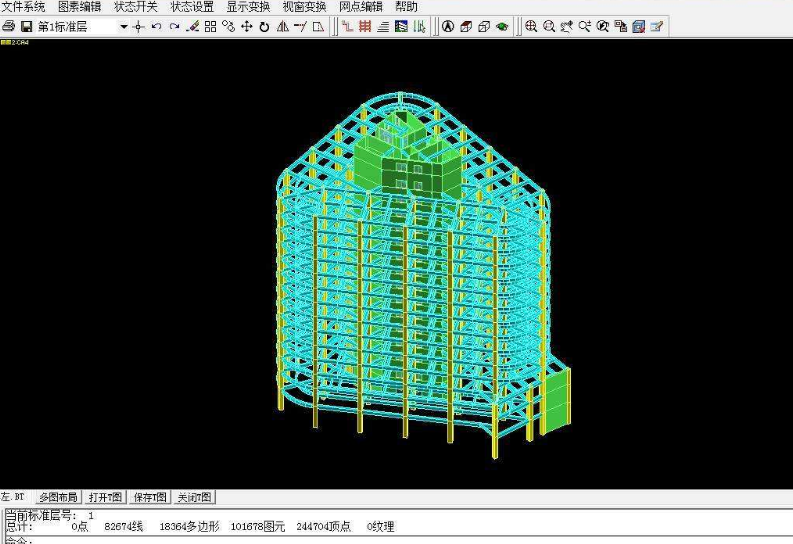Select the rotate tool icon
The width and height of the screenshot is (793, 544).
(265, 26)
